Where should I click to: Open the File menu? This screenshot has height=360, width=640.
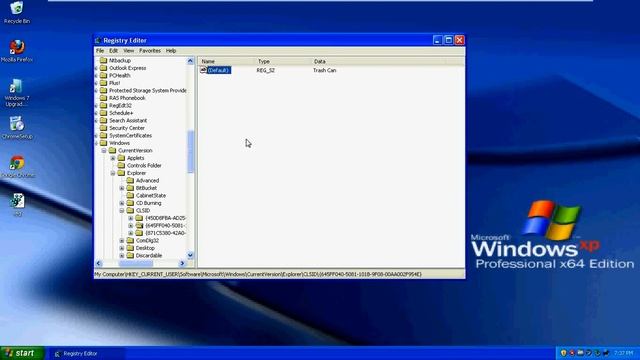pyautogui.click(x=100, y=51)
